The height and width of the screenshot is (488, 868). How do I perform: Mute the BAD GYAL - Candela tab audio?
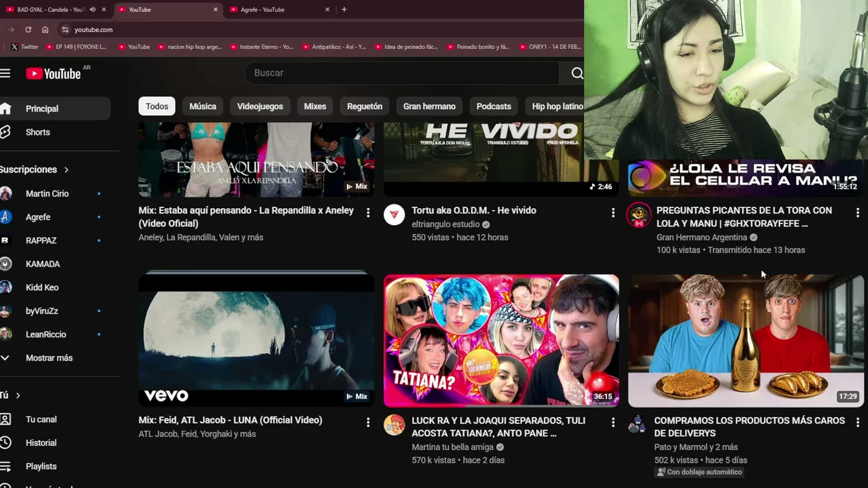click(x=92, y=9)
